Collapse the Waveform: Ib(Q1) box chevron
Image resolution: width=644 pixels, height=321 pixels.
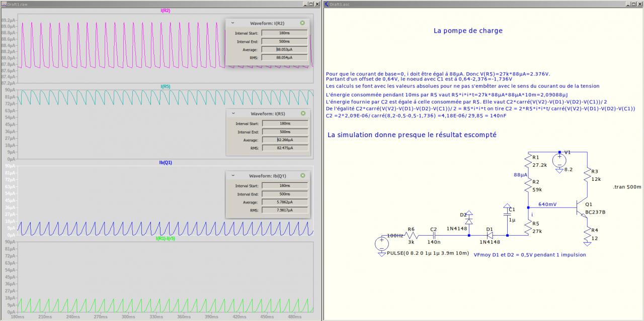[x=233, y=176]
